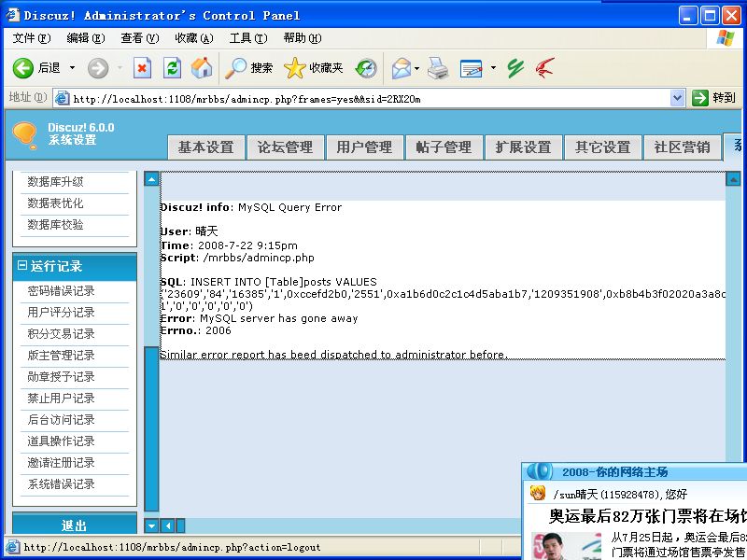This screenshot has height=560, width=747.
Task: Open the 邀请注册记录 link
Action: pos(61,462)
